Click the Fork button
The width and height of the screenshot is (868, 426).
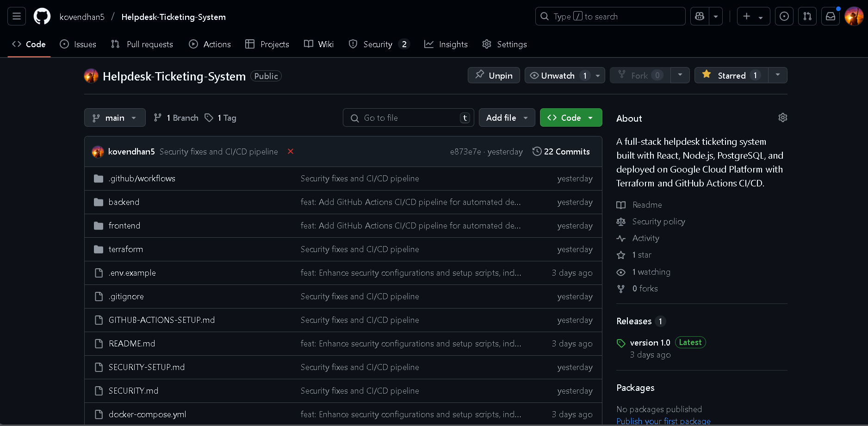640,75
